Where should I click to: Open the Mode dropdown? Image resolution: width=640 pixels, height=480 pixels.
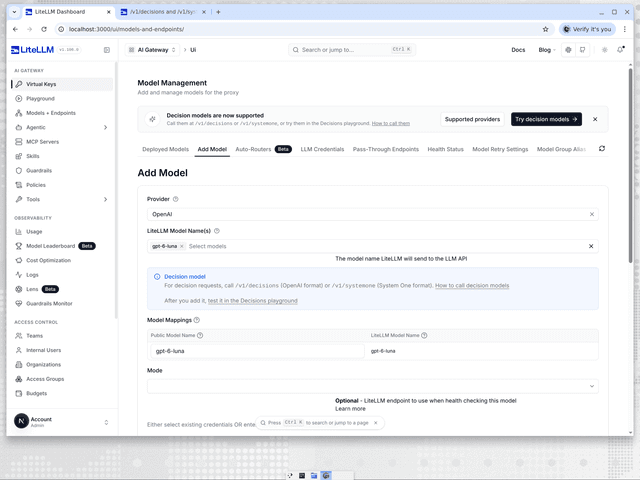[373, 386]
